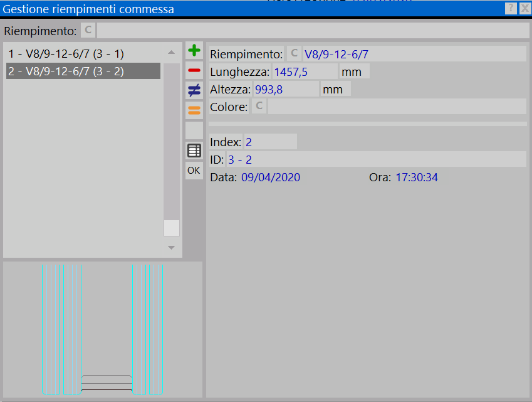This screenshot has width=532, height=402.
Task: Click the Altezza value 993,8
Action: [x=286, y=90]
